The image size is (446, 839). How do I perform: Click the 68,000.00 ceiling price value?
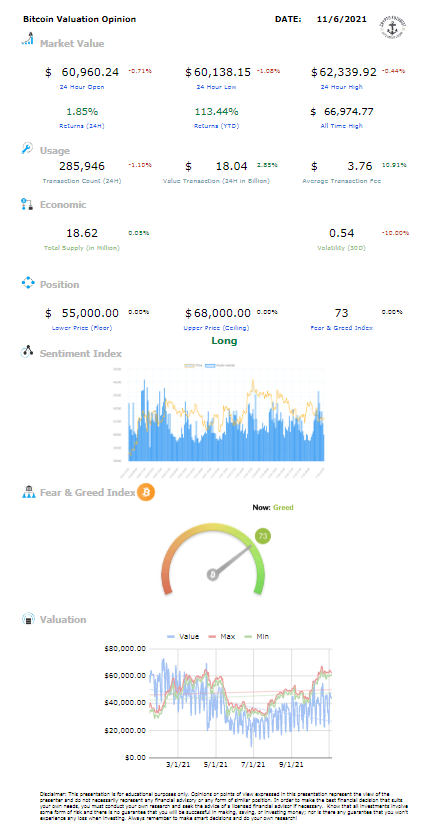click(x=221, y=313)
